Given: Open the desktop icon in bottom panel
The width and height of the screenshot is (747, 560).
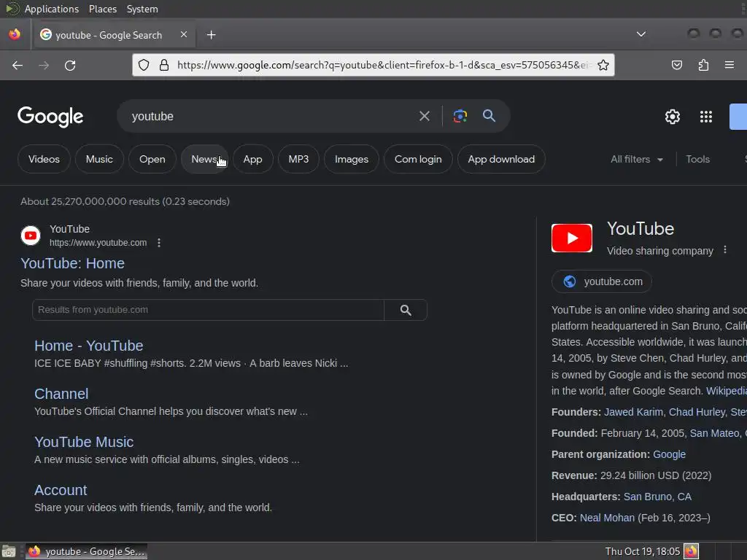Looking at the screenshot, I should [9, 551].
